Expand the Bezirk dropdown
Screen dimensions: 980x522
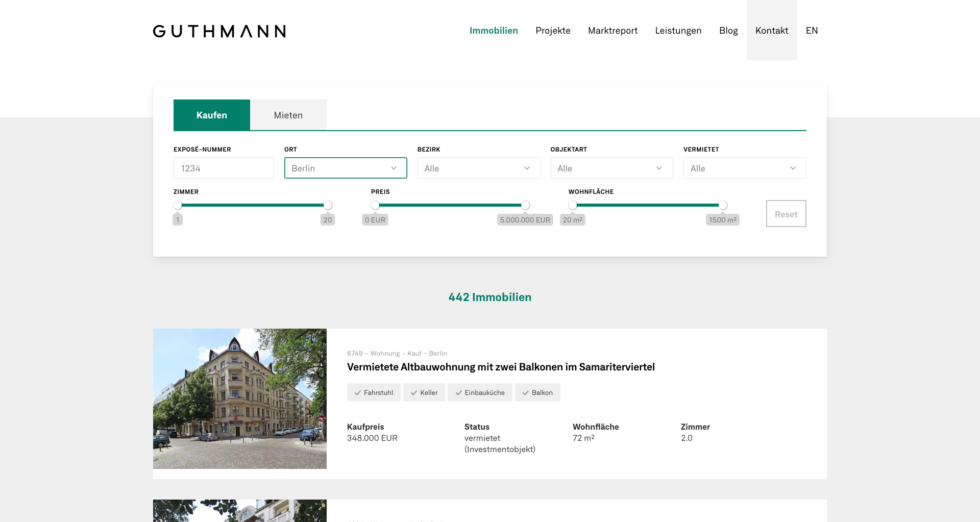478,168
